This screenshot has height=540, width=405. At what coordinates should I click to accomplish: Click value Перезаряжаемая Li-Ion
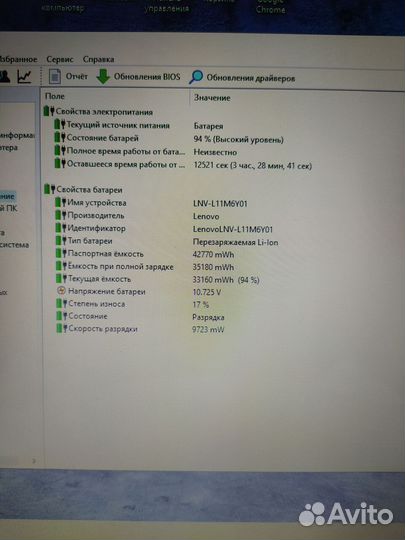tap(235, 242)
